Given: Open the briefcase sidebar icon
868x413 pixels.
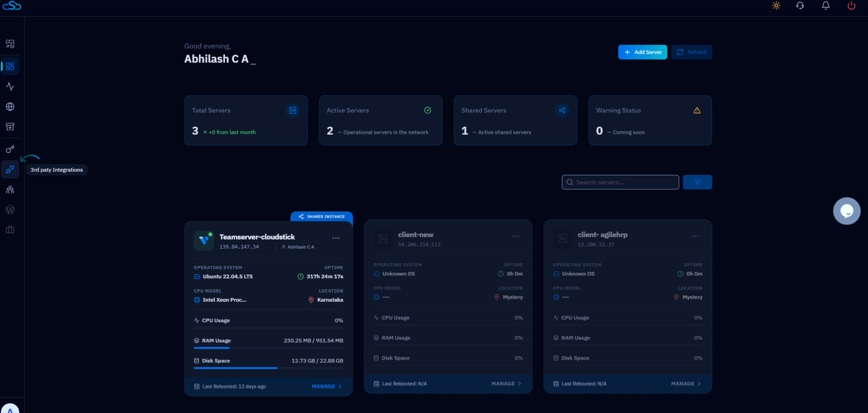Looking at the screenshot, I should (x=10, y=229).
